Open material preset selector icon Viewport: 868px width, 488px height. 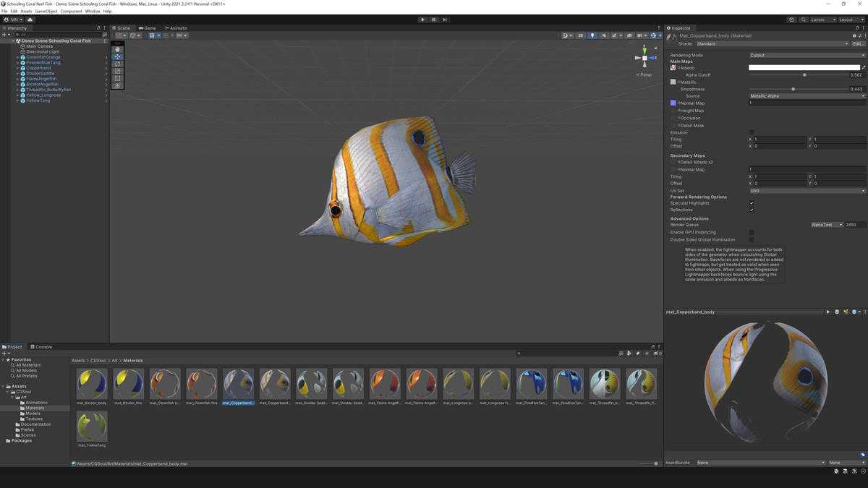click(859, 35)
